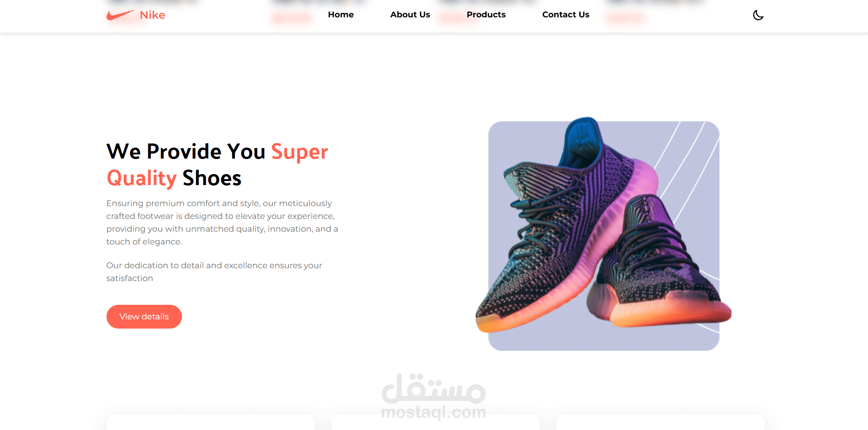This screenshot has width=868, height=430.
Task: Click the word Shoes in the heading
Action: coord(212,178)
